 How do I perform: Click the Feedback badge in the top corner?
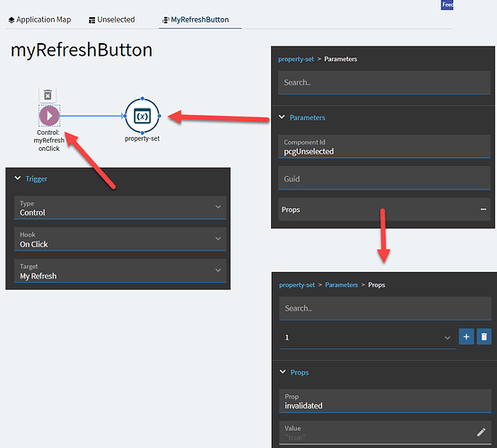tap(448, 4)
